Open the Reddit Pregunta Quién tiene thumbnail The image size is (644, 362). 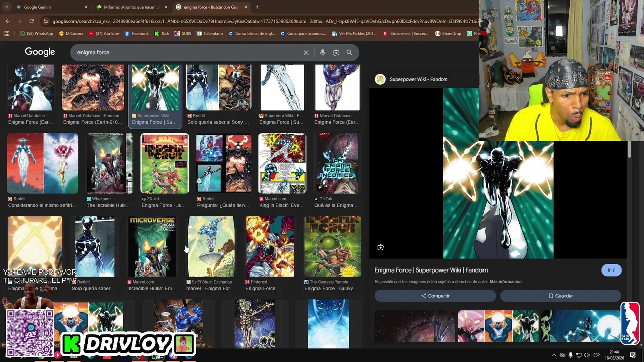click(223, 163)
